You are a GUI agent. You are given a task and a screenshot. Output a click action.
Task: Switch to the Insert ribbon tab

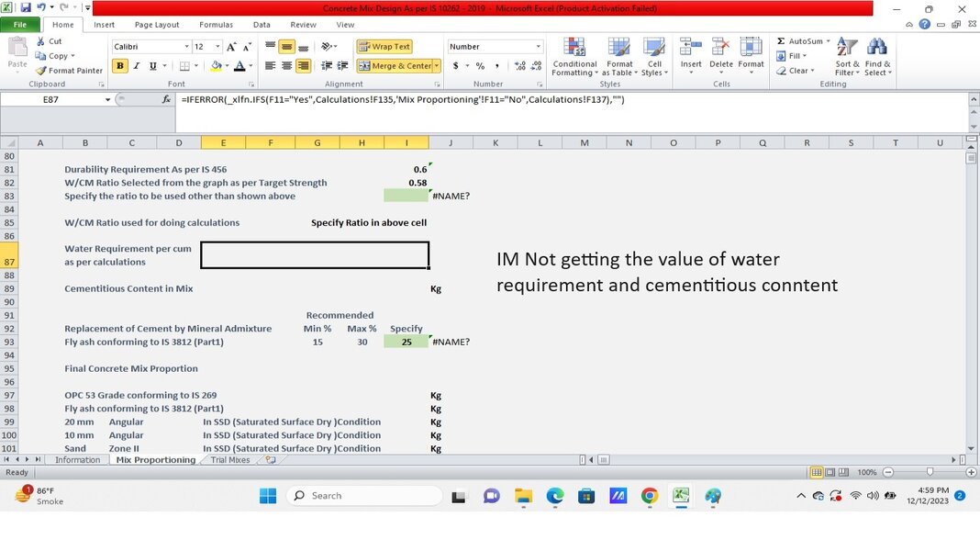[x=104, y=25]
